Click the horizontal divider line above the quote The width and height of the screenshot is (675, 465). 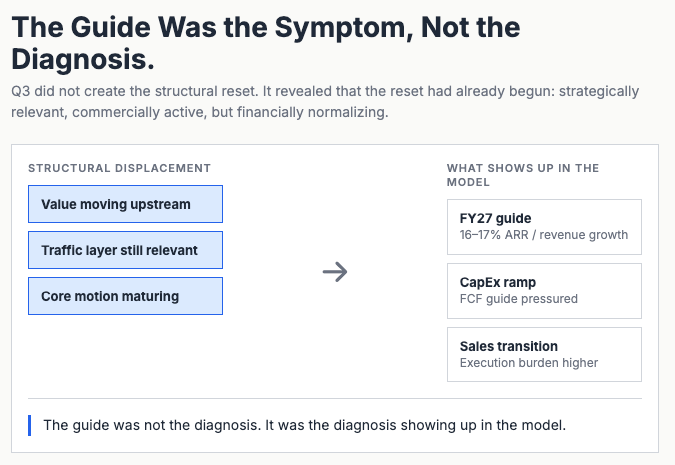coord(335,399)
